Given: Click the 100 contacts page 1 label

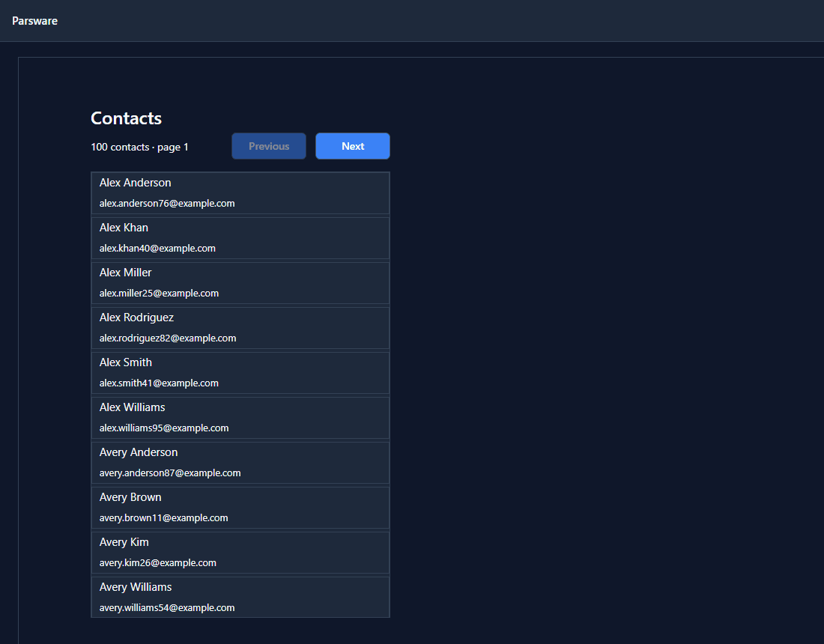Looking at the screenshot, I should point(139,147).
